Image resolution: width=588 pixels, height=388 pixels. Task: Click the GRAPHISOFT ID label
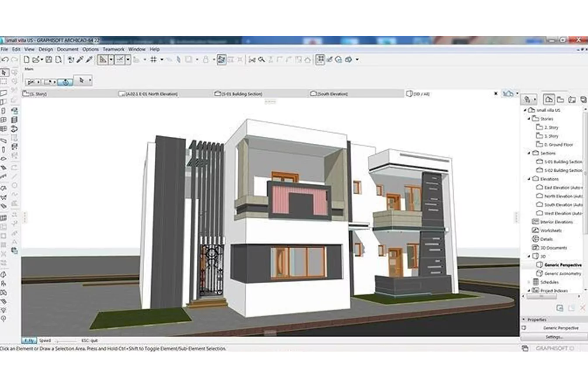(x=555, y=348)
